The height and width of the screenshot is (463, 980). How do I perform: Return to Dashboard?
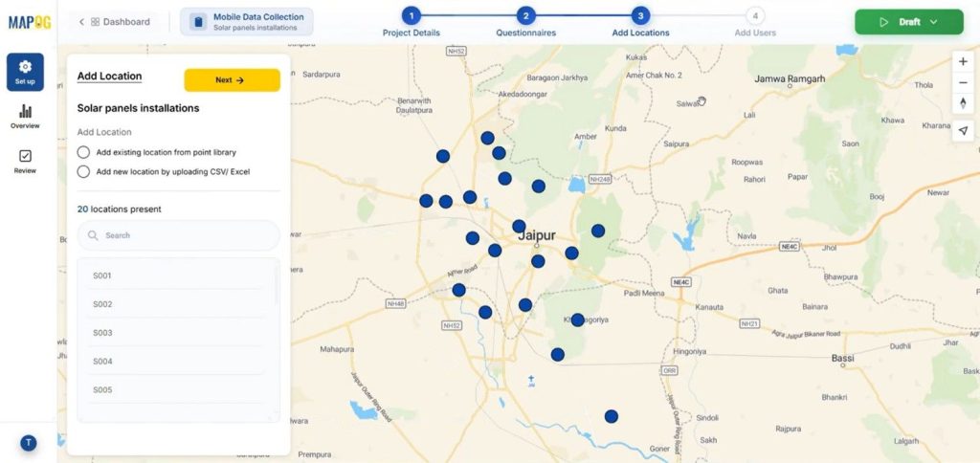point(121,22)
